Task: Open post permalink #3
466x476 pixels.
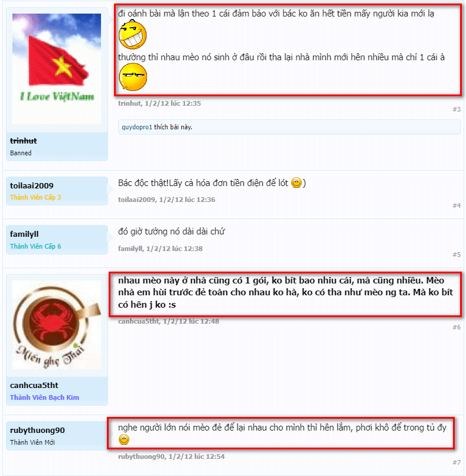Action: click(457, 109)
